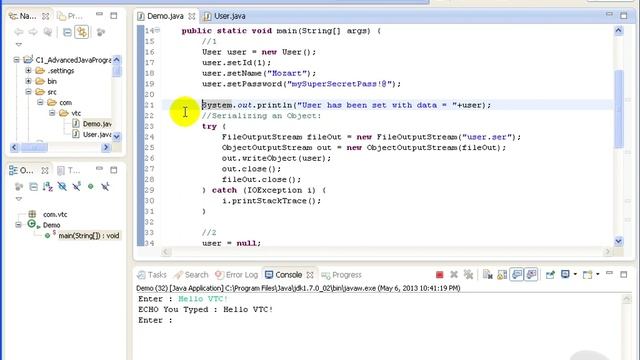640x360 pixels.
Task: Click the Navigator Up/Go Into icon
Action: pyautogui.click(x=48, y=32)
